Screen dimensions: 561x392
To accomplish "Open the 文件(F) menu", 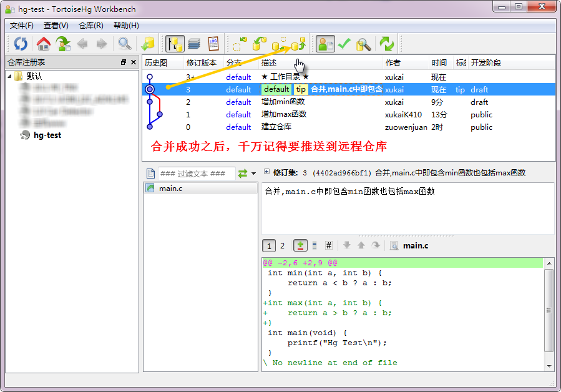I will [x=21, y=26].
